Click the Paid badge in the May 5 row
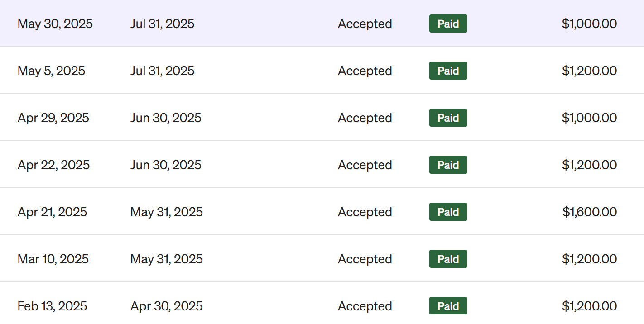Image resolution: width=644 pixels, height=324 pixels. [448, 71]
